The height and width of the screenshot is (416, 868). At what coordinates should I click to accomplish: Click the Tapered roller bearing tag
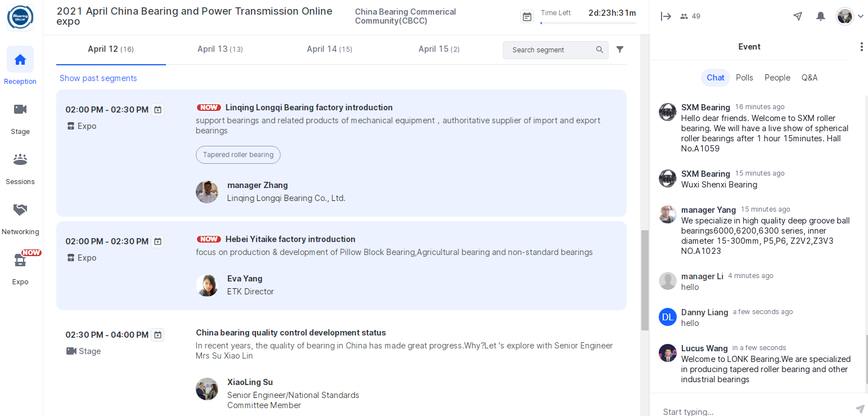tap(238, 155)
